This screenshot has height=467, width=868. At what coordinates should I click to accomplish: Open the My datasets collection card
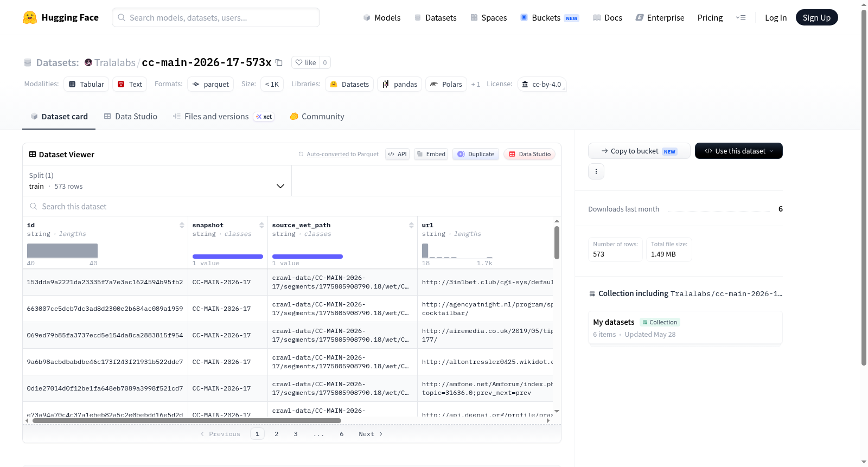point(685,328)
